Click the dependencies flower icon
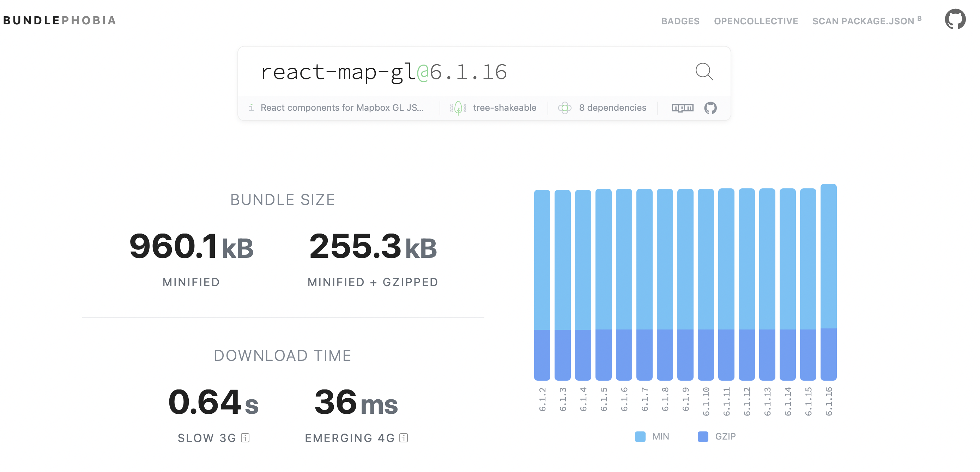The image size is (980, 472). pos(564,108)
